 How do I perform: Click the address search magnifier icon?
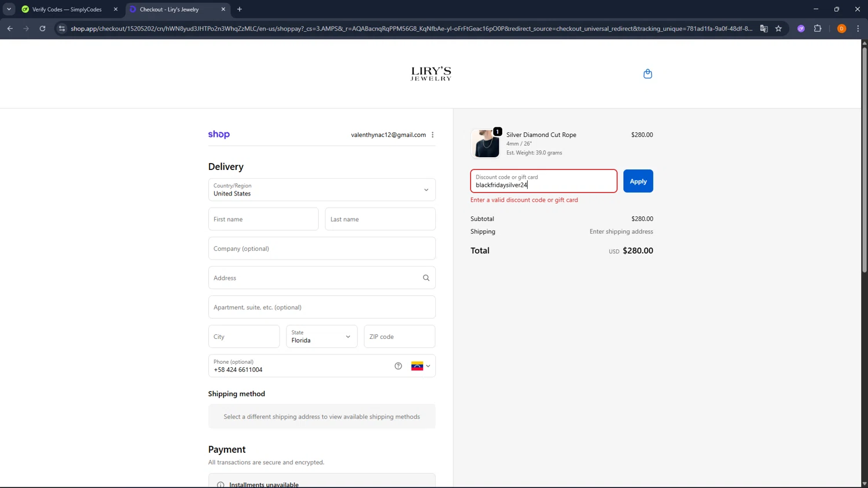tap(426, 278)
